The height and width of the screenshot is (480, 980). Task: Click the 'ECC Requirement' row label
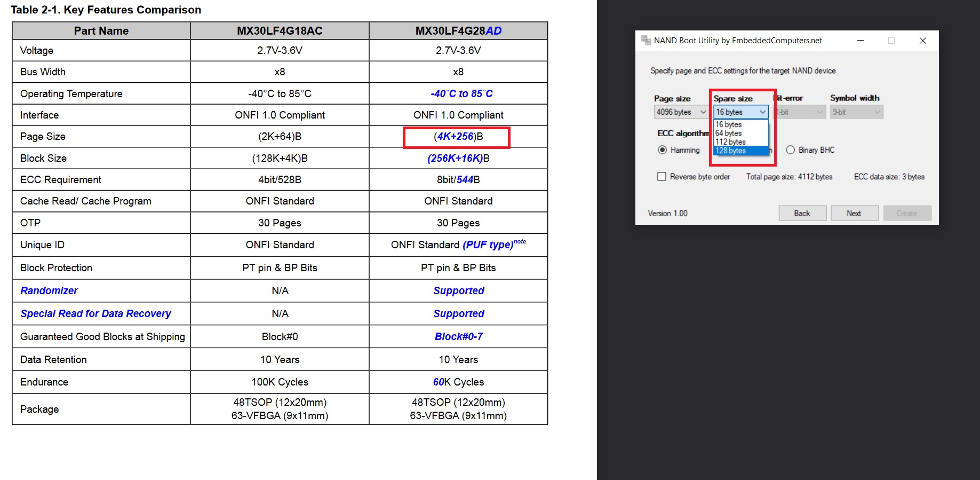coord(61,180)
